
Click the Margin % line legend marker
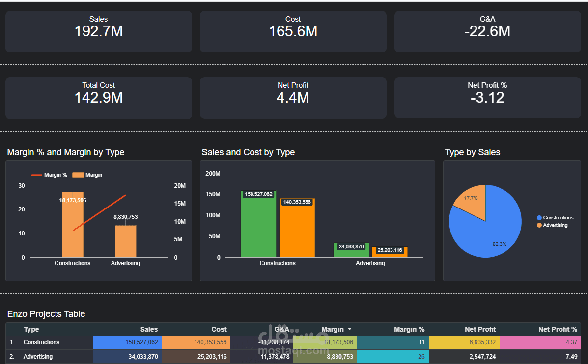point(36,175)
